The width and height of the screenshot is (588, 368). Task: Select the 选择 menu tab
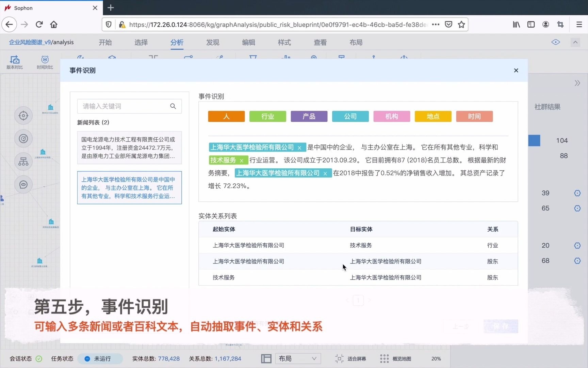coord(141,43)
